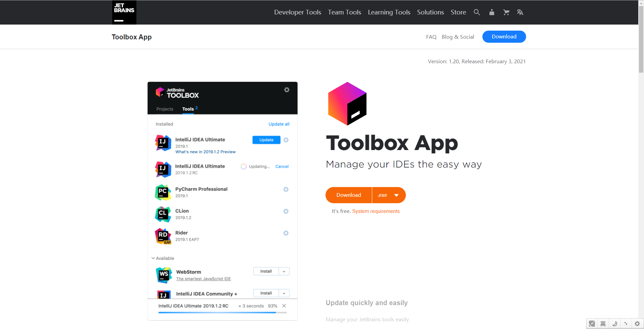Screen dimensions: 644x329
Task: Click the IME language icon in the tray
Action: (603, 324)
